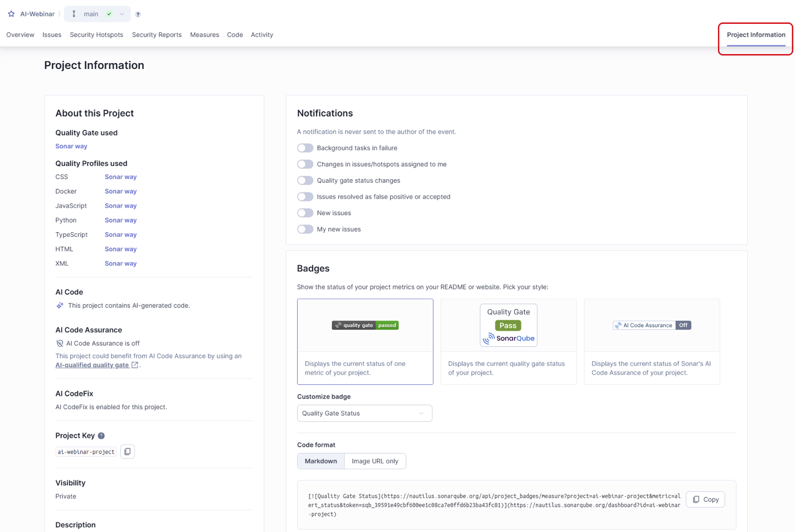Switch to the Measures tab

pyautogui.click(x=205, y=34)
